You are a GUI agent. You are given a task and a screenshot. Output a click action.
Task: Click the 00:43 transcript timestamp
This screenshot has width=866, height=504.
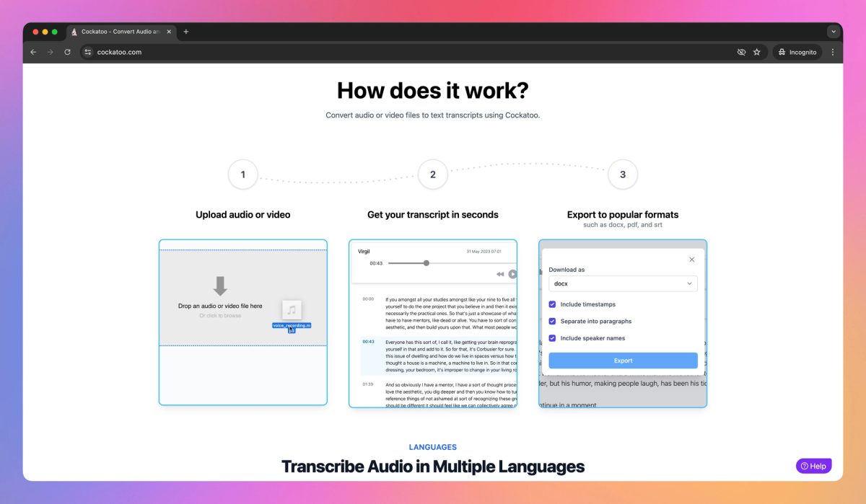(x=368, y=342)
